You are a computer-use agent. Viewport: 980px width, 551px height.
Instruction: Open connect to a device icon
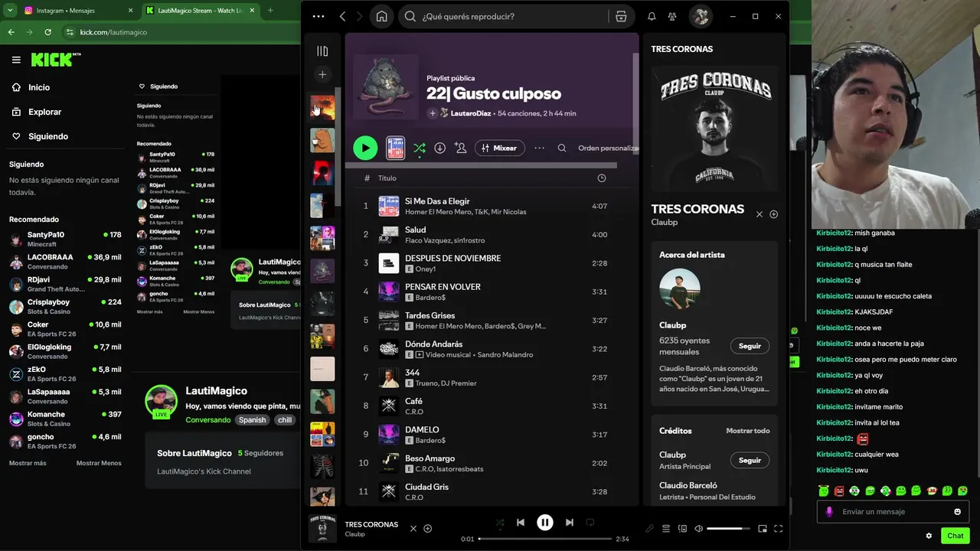point(682,528)
